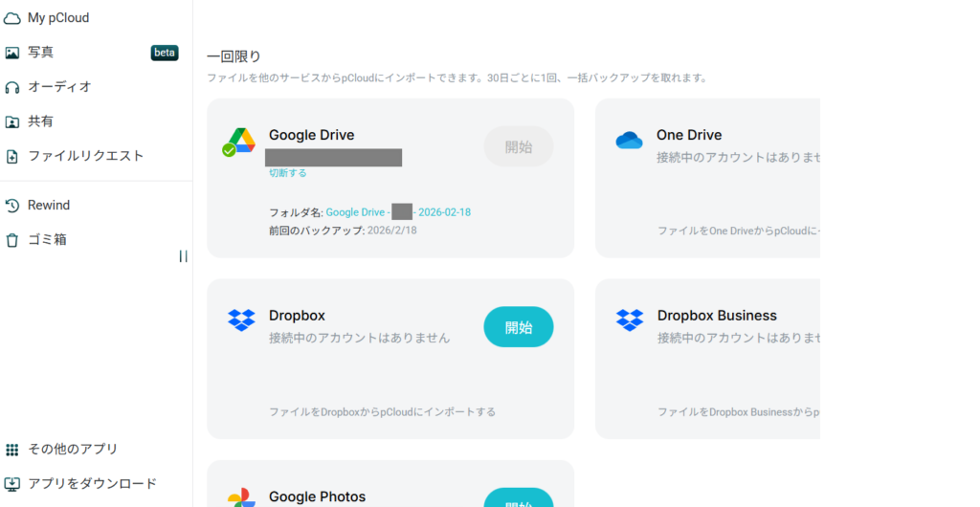Open 共有 shared items in sidebar
This screenshot has height=507, width=980.
point(40,121)
